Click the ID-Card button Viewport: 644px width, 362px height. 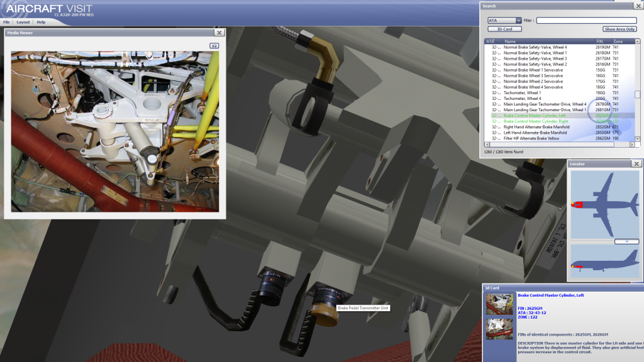pos(504,29)
